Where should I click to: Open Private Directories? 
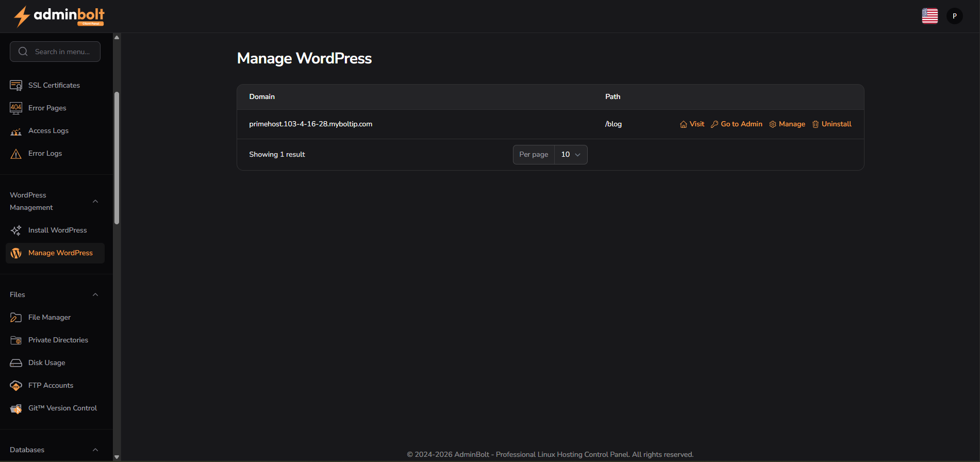coord(55,340)
